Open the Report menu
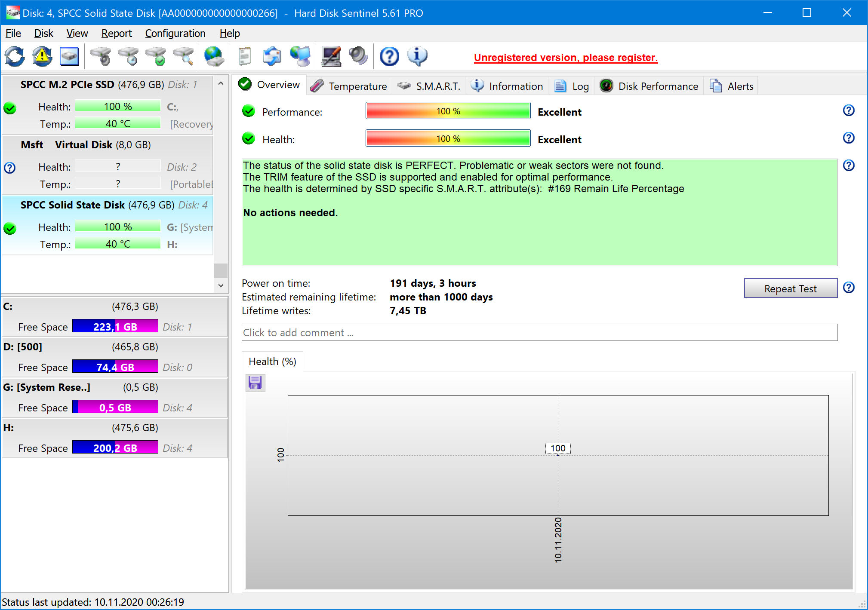Image resolution: width=868 pixels, height=610 pixels. coord(116,34)
